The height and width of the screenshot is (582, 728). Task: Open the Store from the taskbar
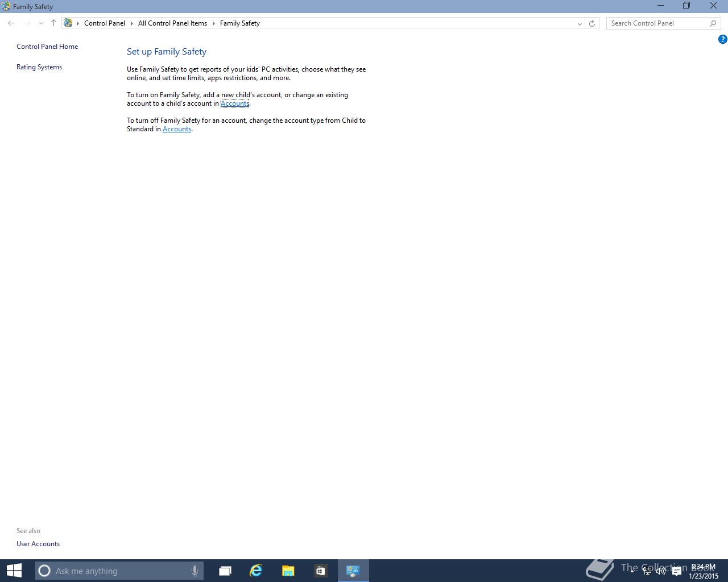point(320,571)
